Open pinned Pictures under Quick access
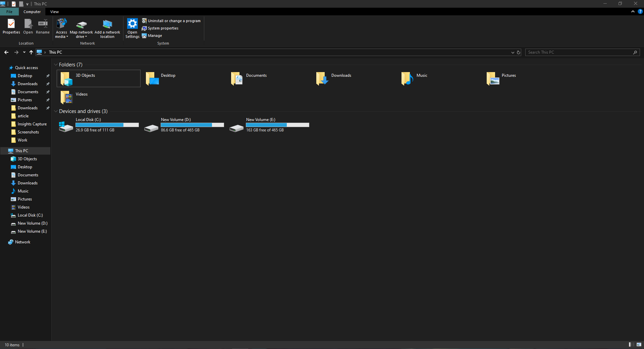Image resolution: width=644 pixels, height=349 pixels. click(25, 100)
